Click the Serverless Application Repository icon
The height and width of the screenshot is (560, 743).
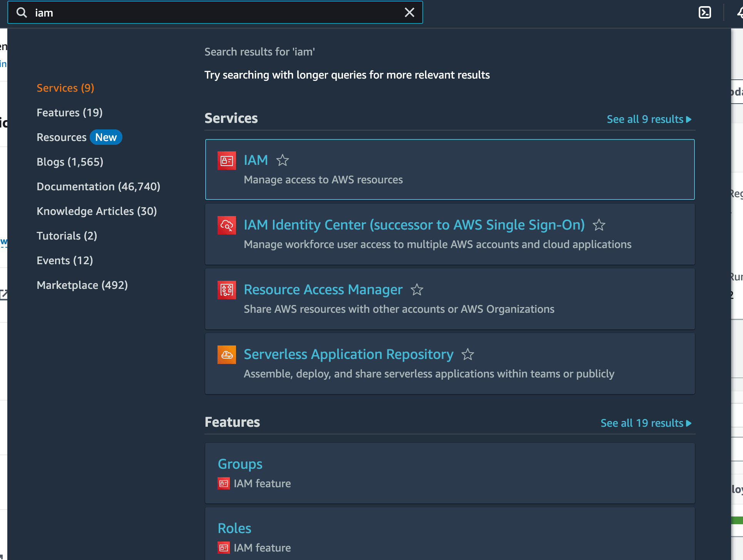(226, 355)
